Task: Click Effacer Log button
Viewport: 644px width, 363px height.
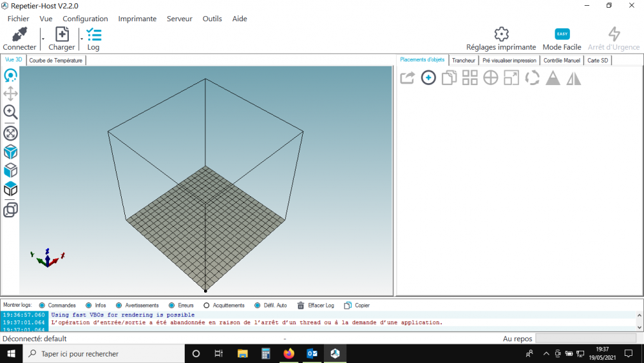Action: point(316,306)
